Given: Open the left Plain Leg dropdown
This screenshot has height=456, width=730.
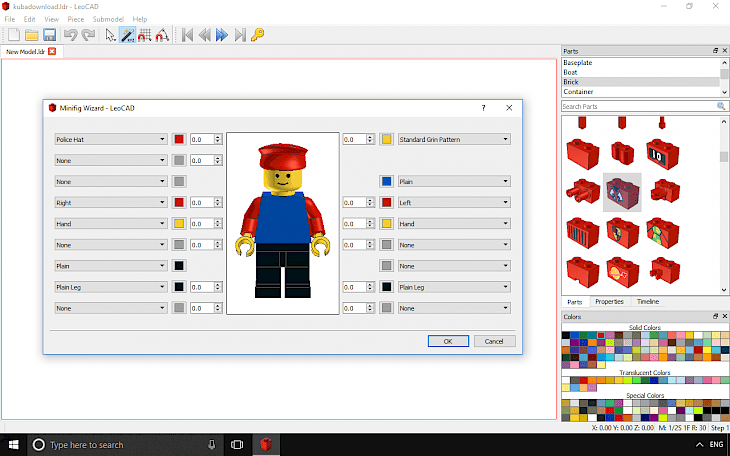Looking at the screenshot, I should tap(111, 287).
